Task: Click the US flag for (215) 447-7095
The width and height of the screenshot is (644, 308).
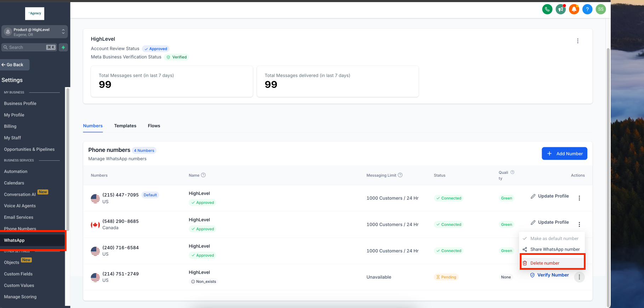Action: point(95,199)
